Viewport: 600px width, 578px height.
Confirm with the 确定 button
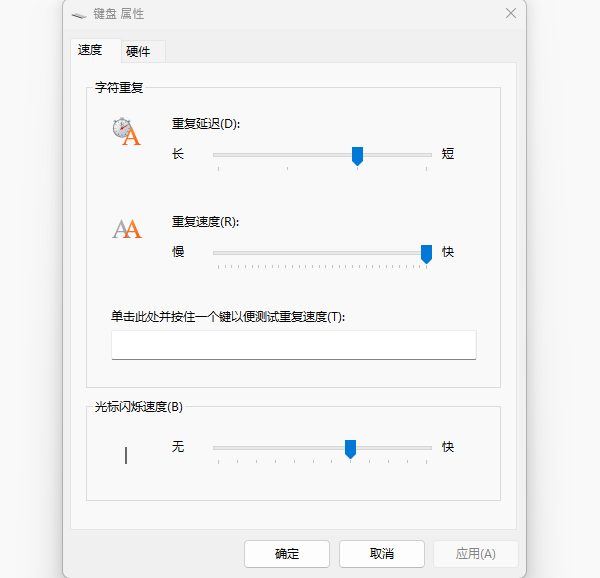coord(287,554)
